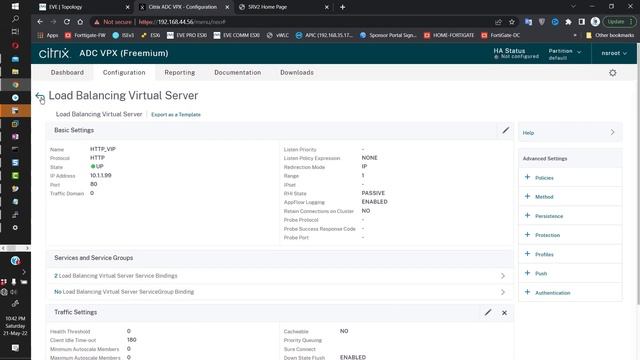
Task: Add Method advanced setting plus icon
Action: [527, 196]
